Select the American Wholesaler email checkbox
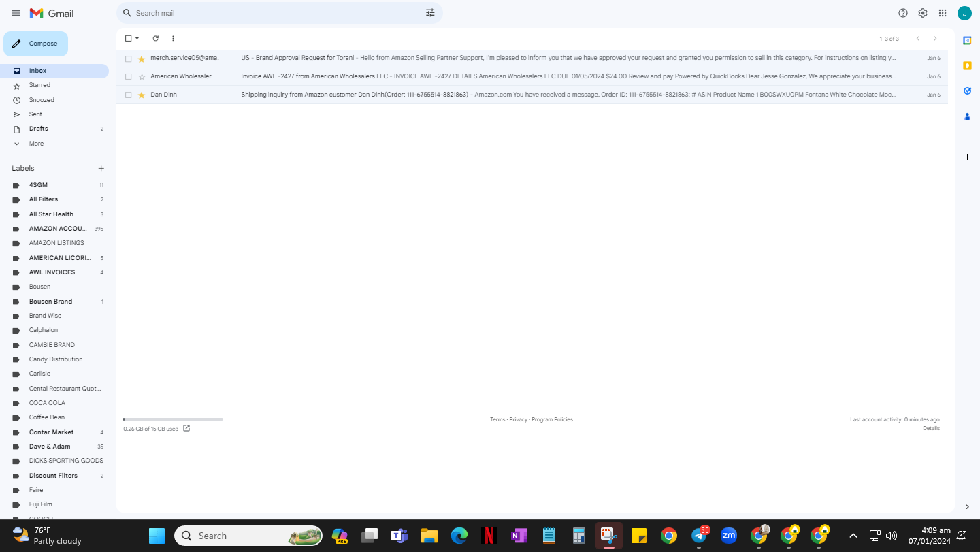 click(128, 77)
